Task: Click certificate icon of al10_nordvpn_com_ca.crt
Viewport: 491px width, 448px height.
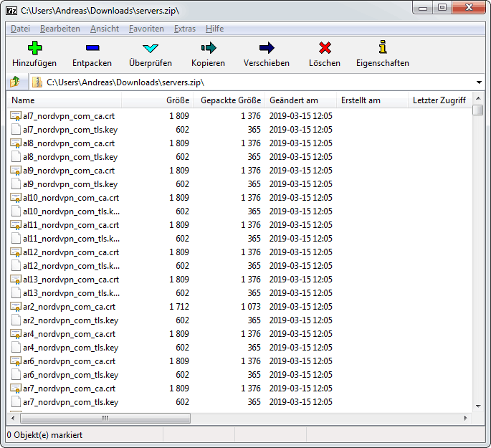Action: [x=16, y=198]
